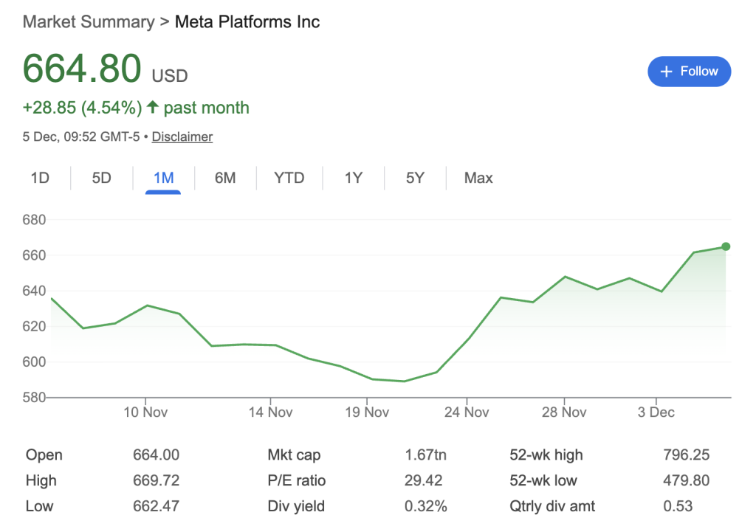Select the active 1M tab
Viewport: 756px width, 532px height.
(163, 178)
